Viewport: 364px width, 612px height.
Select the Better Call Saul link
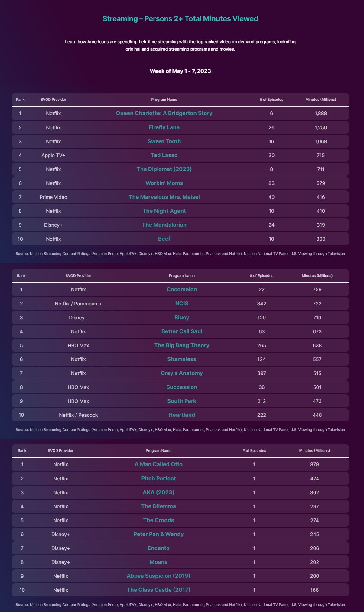[x=182, y=331]
